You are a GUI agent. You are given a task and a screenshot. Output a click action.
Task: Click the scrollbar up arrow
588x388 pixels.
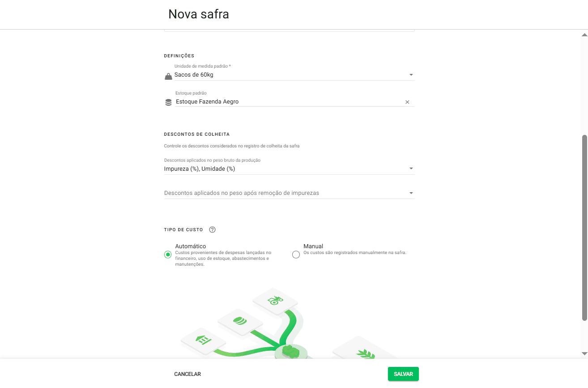click(584, 34)
